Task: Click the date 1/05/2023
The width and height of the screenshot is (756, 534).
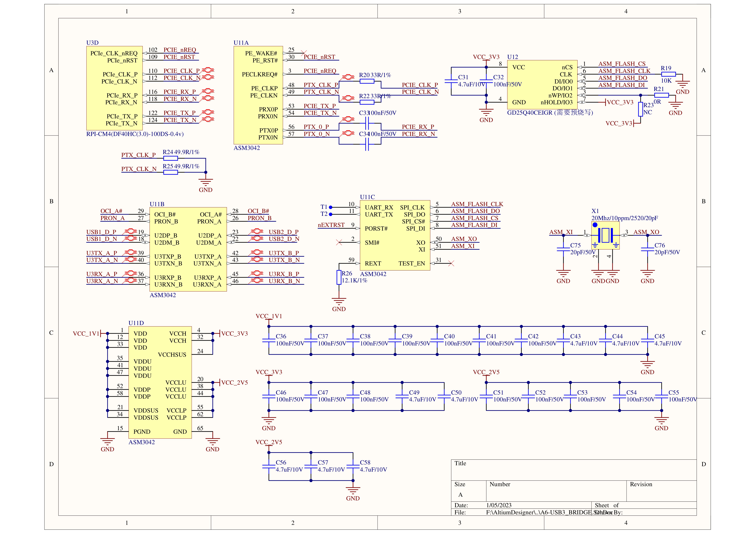Action: click(x=499, y=505)
